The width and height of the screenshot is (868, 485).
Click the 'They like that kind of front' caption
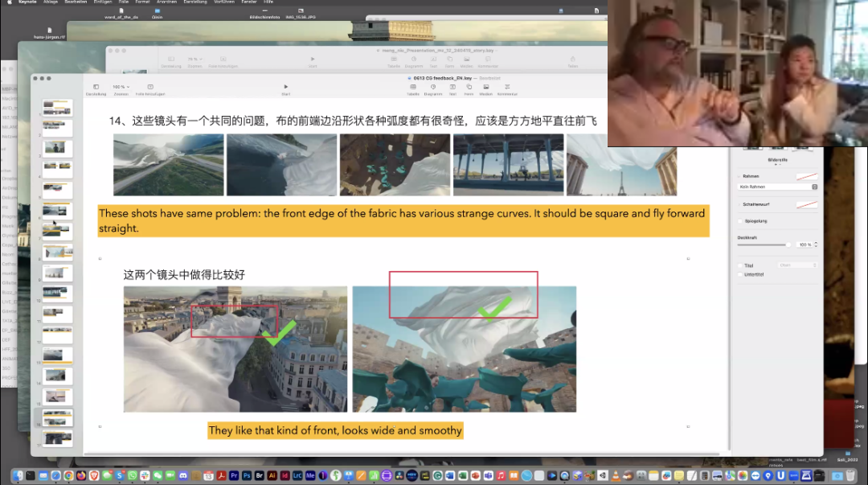[x=335, y=430]
